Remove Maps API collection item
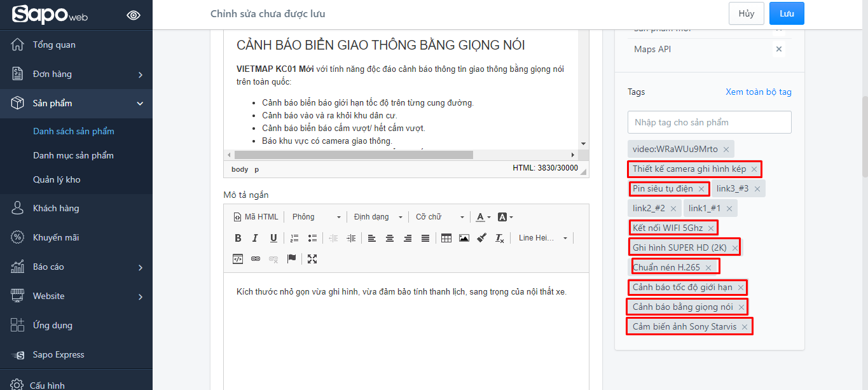 pyautogui.click(x=779, y=49)
